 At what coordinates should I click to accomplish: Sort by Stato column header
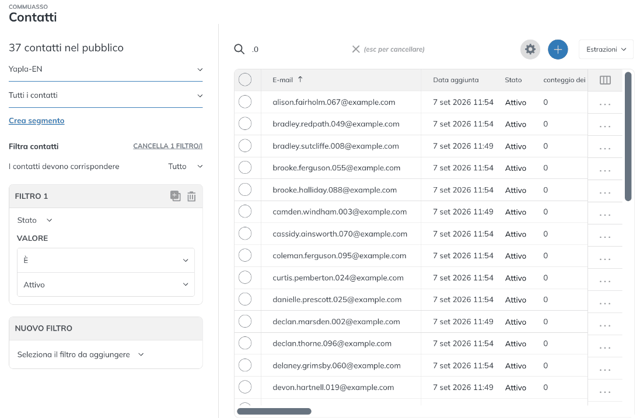click(x=513, y=80)
